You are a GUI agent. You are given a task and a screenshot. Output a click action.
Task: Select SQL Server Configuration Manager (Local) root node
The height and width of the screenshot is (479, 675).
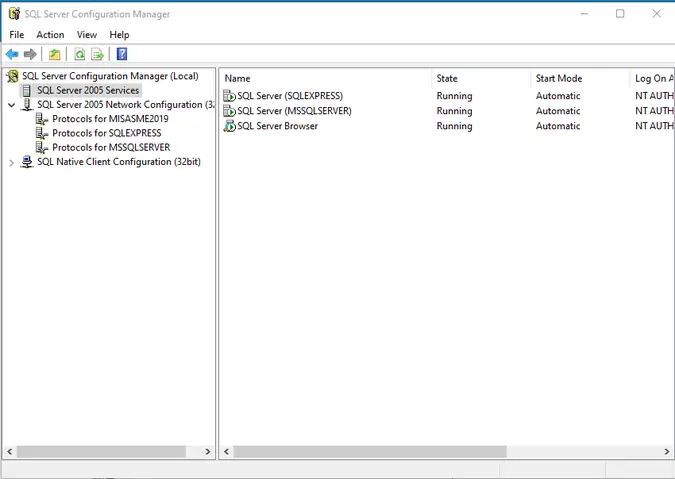coord(110,76)
